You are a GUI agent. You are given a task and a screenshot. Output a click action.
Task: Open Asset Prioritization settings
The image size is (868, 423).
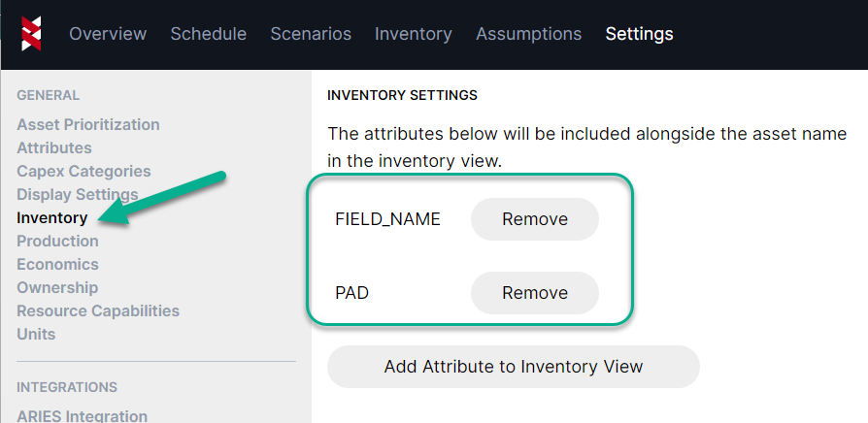tap(88, 124)
